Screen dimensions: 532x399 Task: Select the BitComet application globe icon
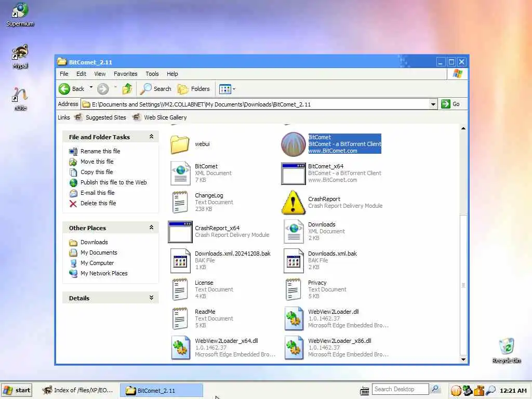pyautogui.click(x=294, y=144)
